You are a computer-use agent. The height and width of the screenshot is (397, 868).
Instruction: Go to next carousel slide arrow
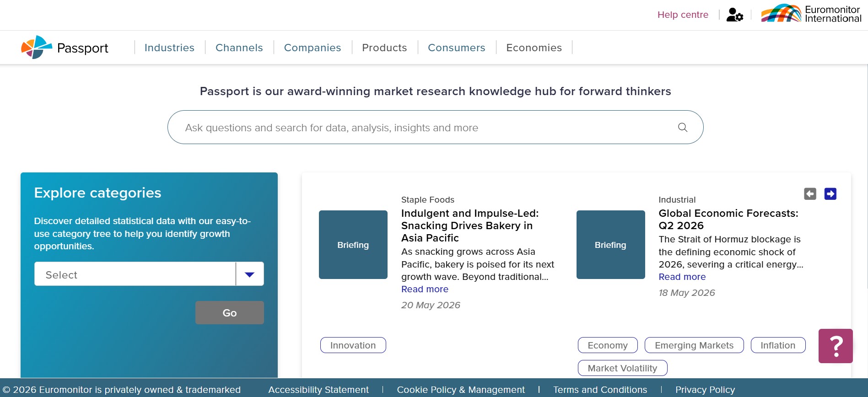click(x=830, y=194)
